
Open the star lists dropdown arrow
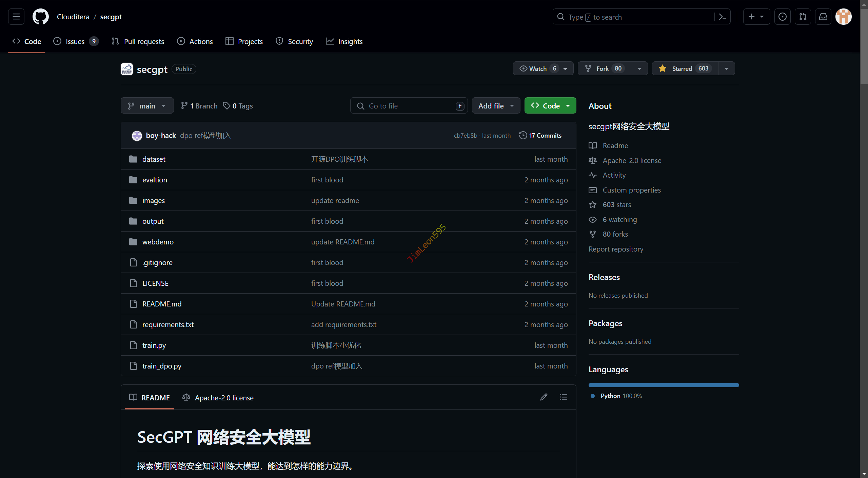[727, 68]
